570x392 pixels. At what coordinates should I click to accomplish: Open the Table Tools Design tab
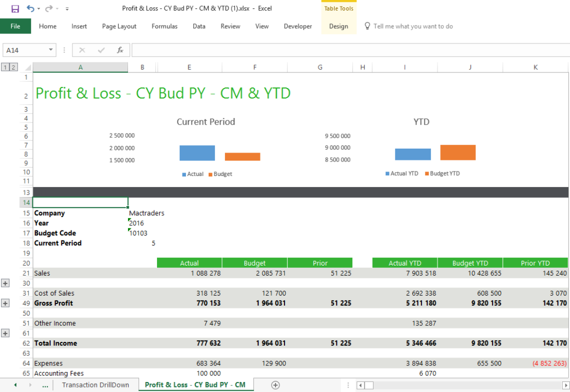click(x=338, y=26)
